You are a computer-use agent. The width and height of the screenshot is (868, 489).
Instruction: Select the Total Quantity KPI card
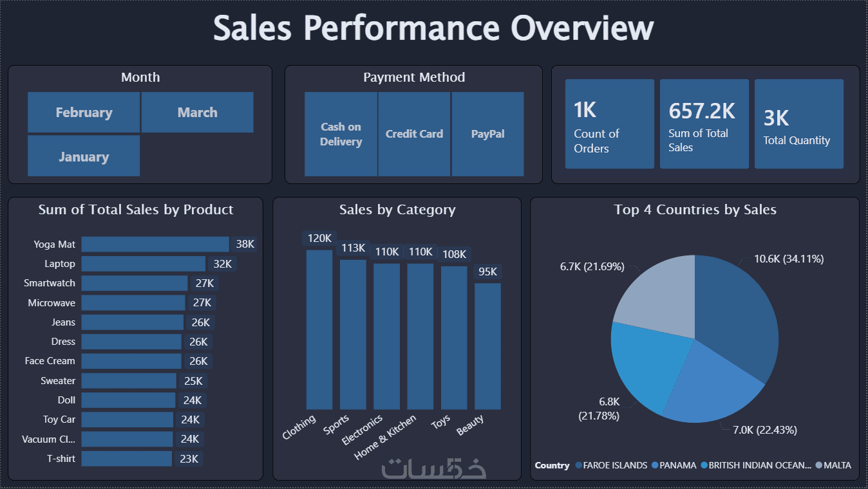click(799, 124)
